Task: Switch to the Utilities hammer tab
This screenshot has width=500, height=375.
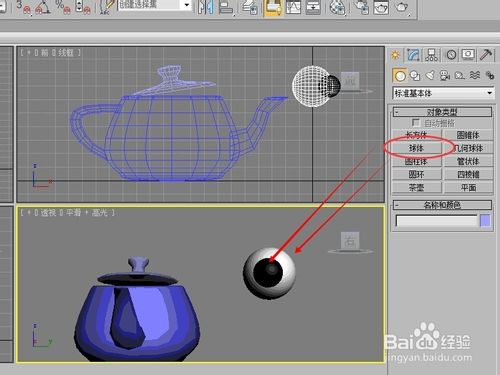Action: (x=486, y=55)
